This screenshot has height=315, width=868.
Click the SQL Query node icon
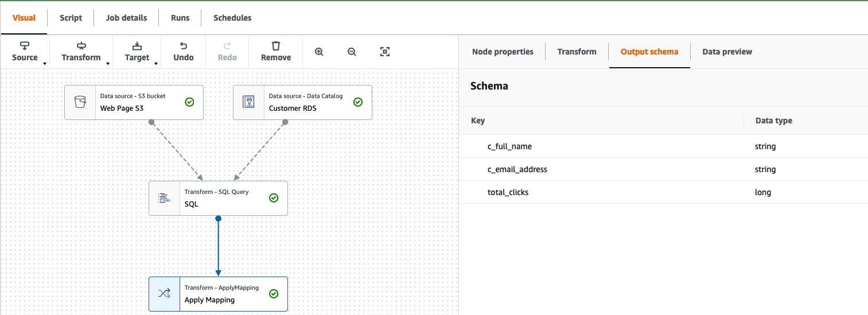click(165, 198)
